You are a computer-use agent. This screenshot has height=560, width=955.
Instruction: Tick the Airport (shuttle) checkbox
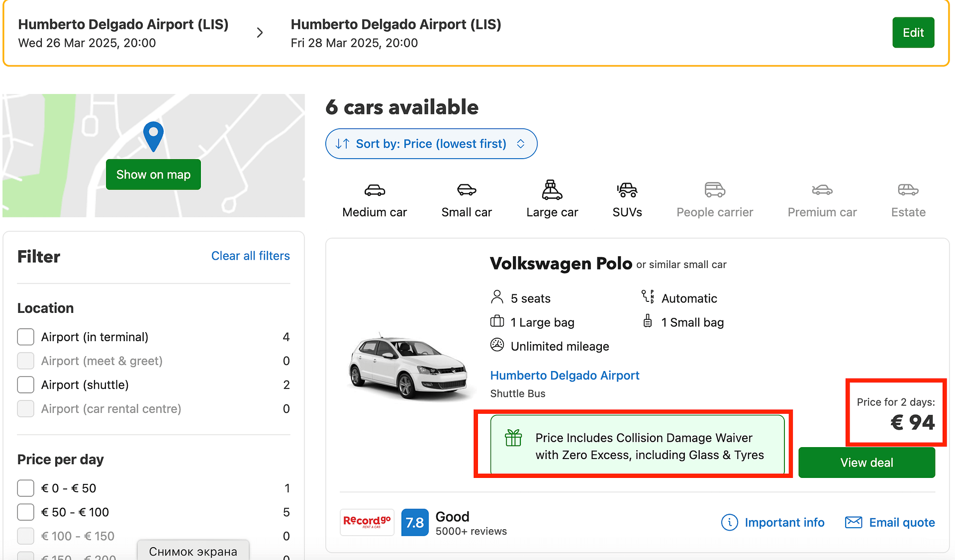point(26,384)
